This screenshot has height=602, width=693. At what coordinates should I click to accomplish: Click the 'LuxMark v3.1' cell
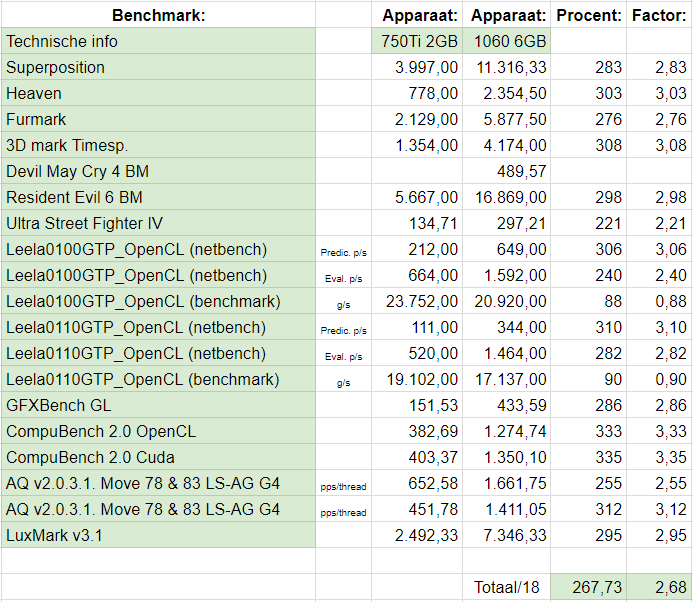tap(158, 536)
